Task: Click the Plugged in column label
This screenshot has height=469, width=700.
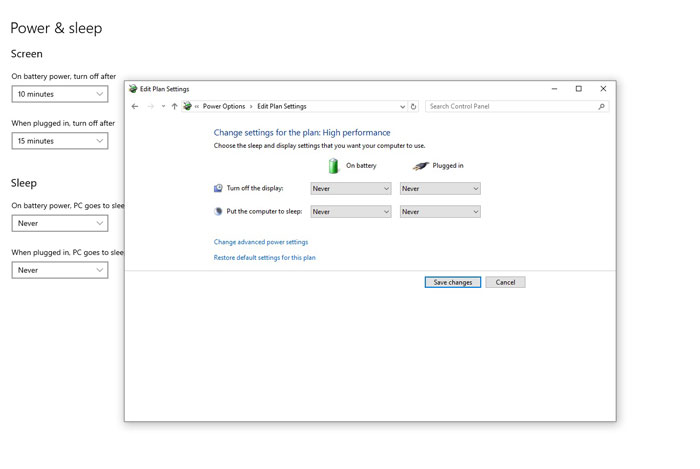Action: [448, 166]
